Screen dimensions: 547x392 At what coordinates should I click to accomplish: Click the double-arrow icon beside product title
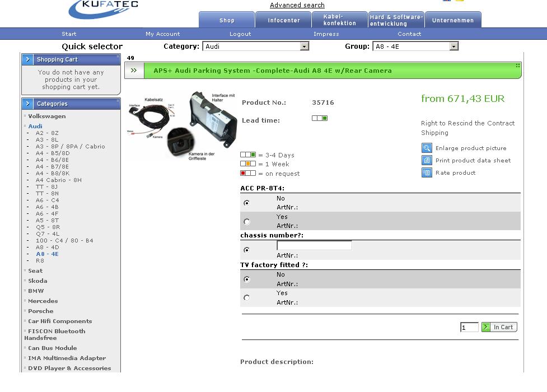(134, 71)
